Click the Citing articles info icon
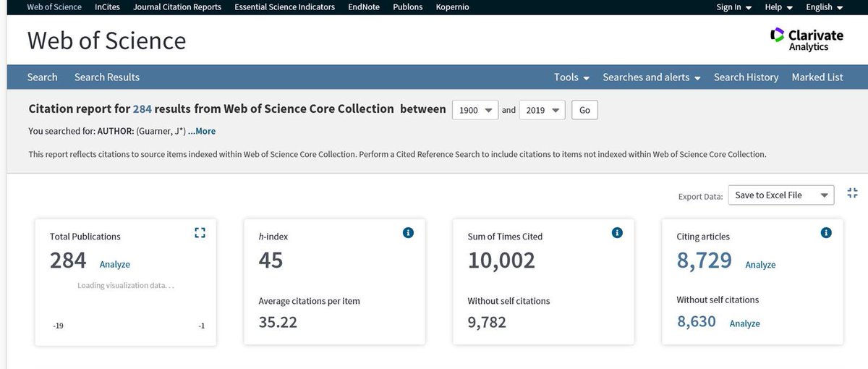The width and height of the screenshot is (868, 369). 826,232
